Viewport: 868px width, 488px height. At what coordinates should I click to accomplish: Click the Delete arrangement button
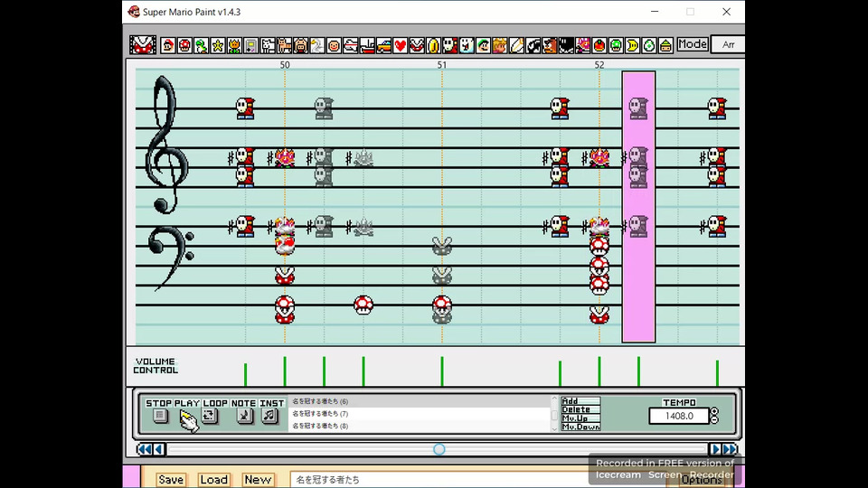580,409
